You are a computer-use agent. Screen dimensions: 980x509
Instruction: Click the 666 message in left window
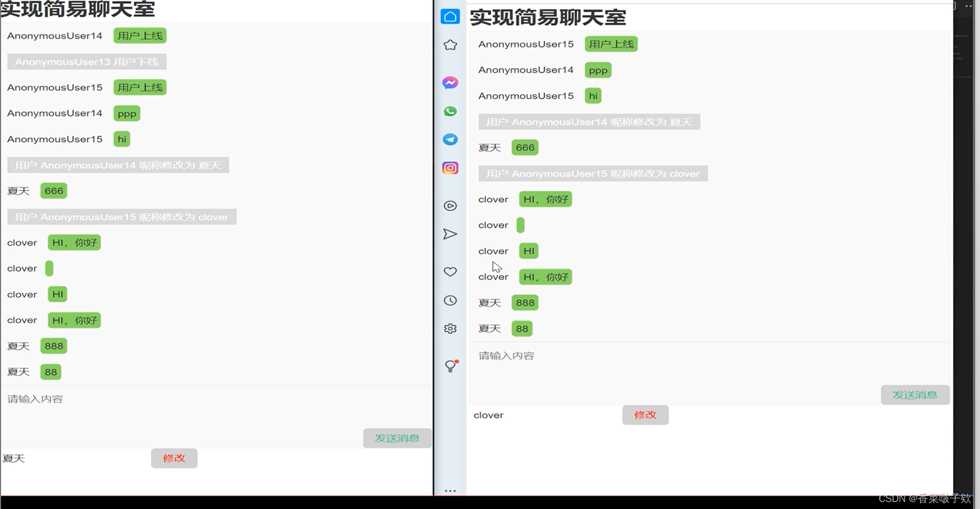[54, 191]
